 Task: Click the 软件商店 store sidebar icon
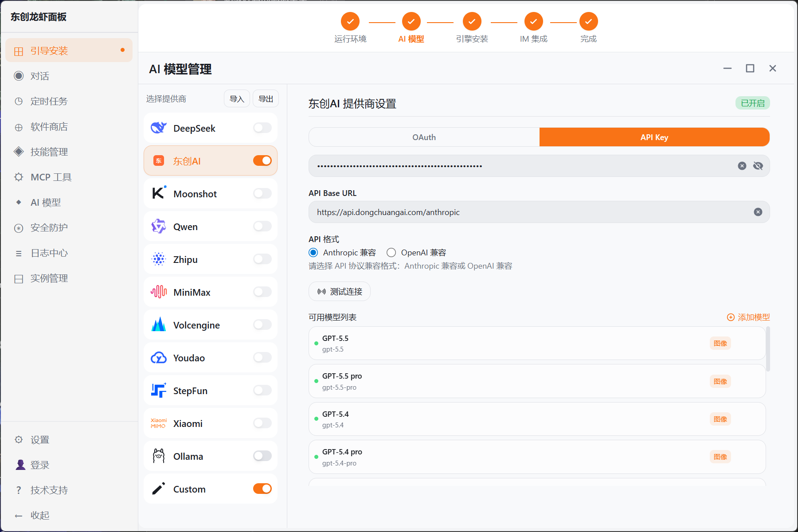point(19,128)
